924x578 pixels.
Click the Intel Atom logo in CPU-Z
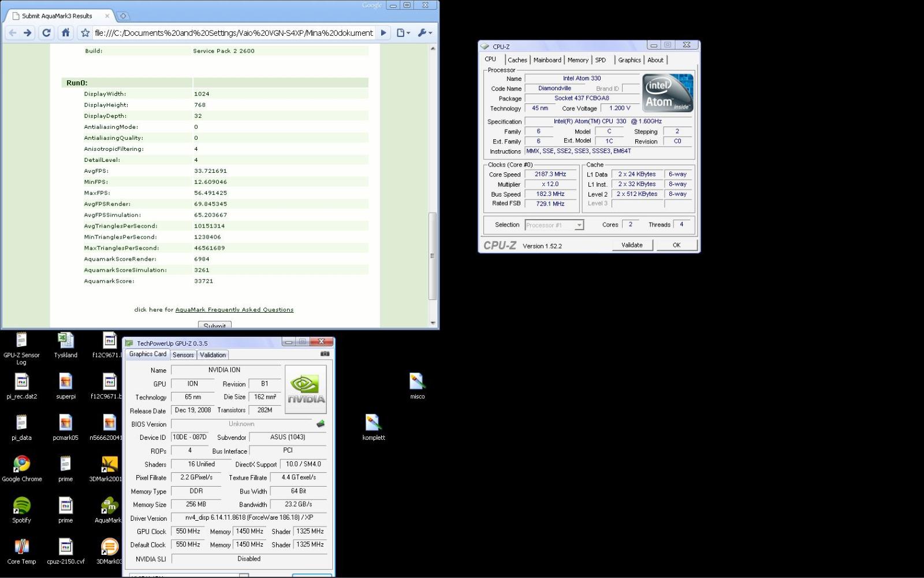(668, 92)
